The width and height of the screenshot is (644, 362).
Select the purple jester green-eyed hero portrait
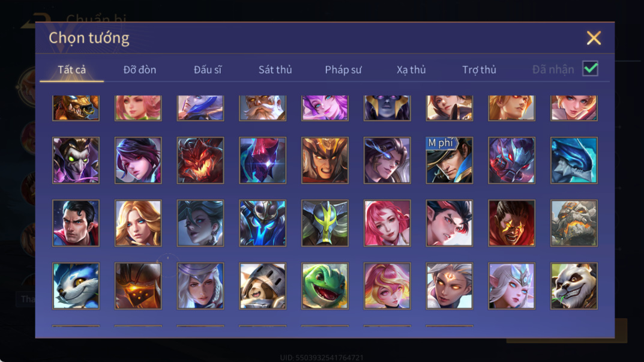[x=76, y=160]
